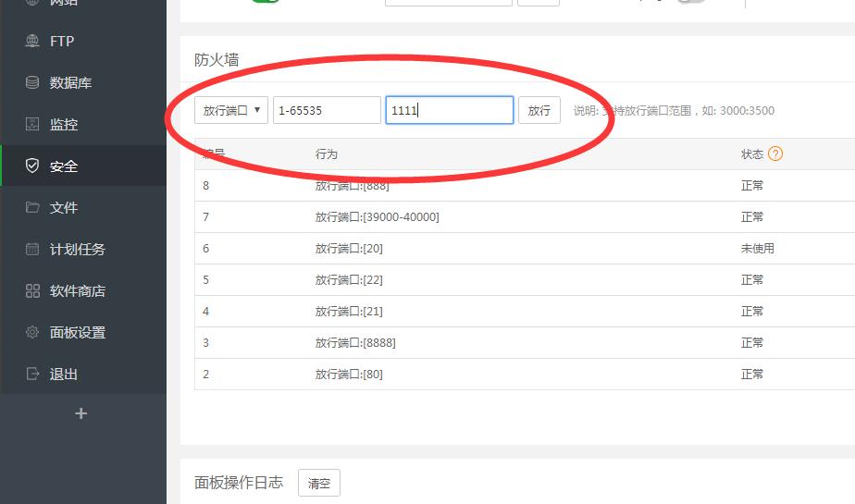Image resolution: width=855 pixels, height=504 pixels.
Task: Select the 放行端口:[20] rule cell
Action: point(349,249)
